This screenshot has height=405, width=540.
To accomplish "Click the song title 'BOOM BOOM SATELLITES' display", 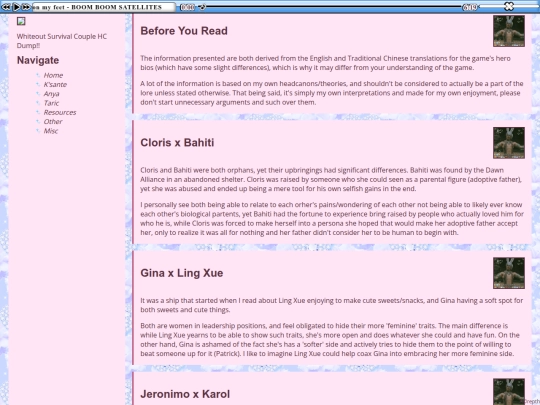I will [x=103, y=7].
